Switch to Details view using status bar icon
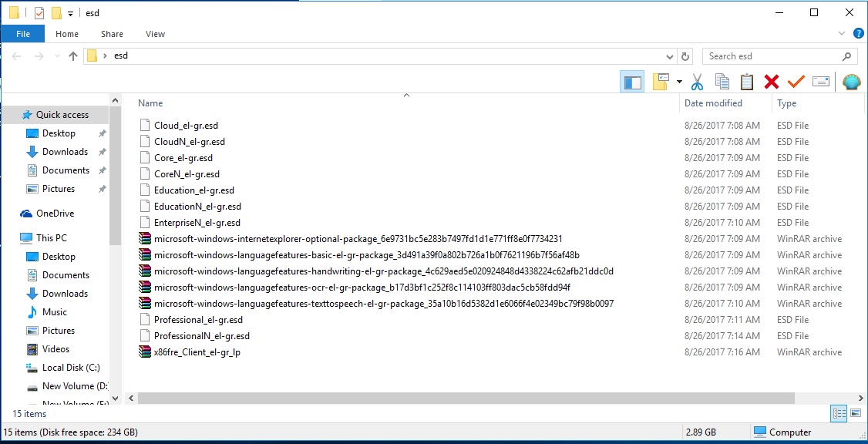Viewport: 868px width, 444px height. coord(839,413)
